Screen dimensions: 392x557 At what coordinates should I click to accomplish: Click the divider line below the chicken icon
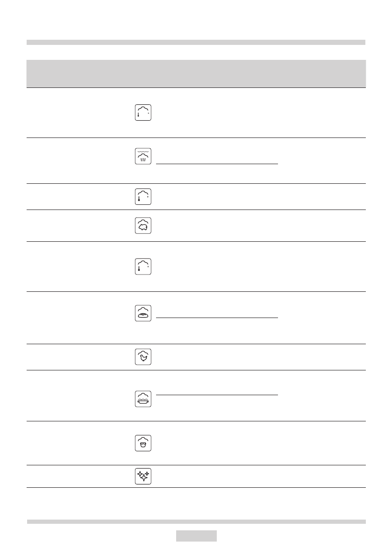pyautogui.click(x=196, y=370)
